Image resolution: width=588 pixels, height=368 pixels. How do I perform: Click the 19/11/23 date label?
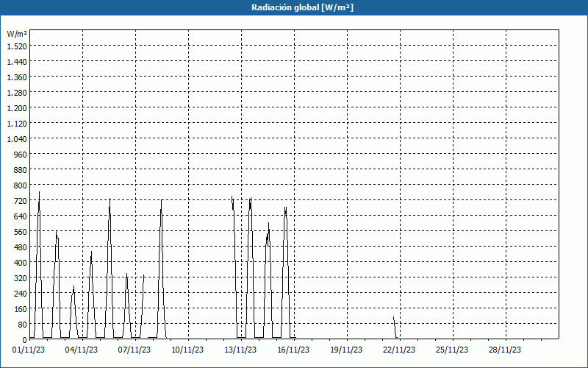[x=346, y=350]
